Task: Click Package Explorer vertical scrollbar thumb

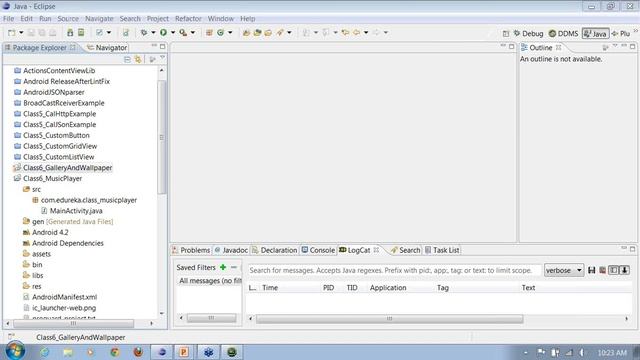Action: point(162,137)
